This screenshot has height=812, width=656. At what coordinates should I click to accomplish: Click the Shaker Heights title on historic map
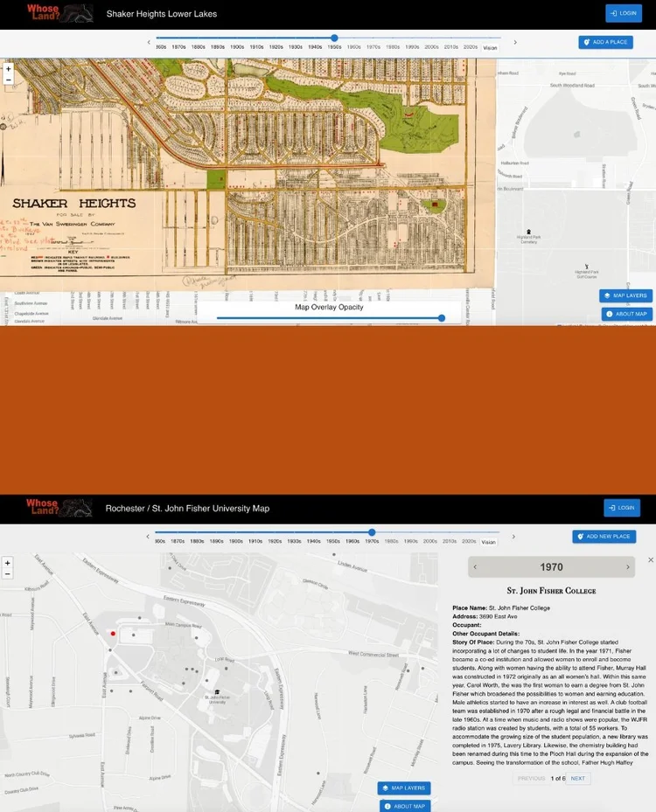(x=74, y=203)
